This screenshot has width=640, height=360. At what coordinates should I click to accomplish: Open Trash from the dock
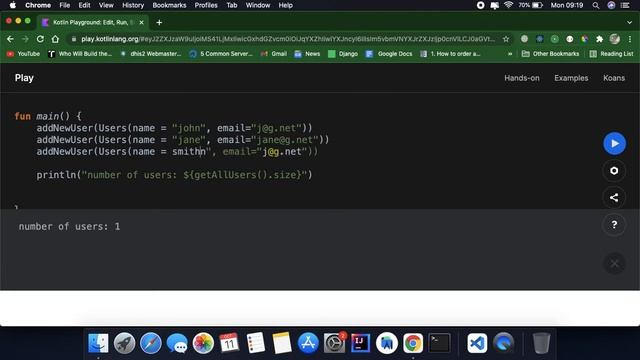click(x=541, y=343)
